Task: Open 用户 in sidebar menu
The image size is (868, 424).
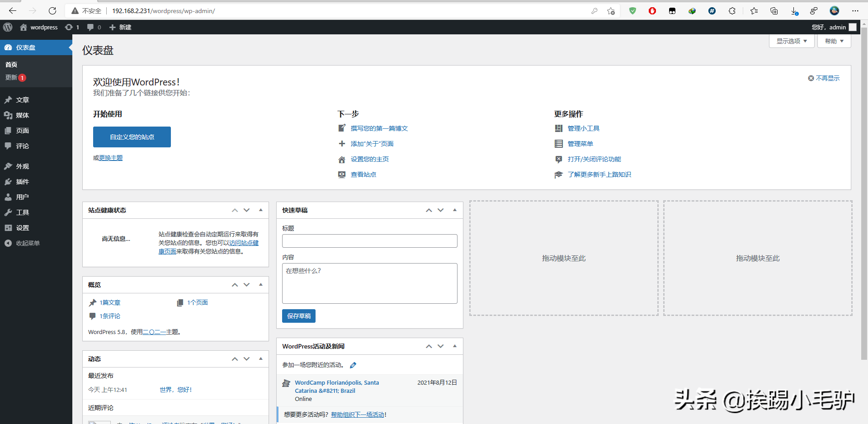Action: (36, 197)
